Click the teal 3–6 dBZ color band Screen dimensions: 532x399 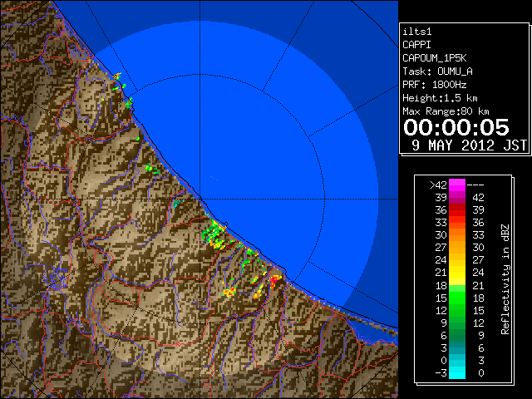pos(457,347)
